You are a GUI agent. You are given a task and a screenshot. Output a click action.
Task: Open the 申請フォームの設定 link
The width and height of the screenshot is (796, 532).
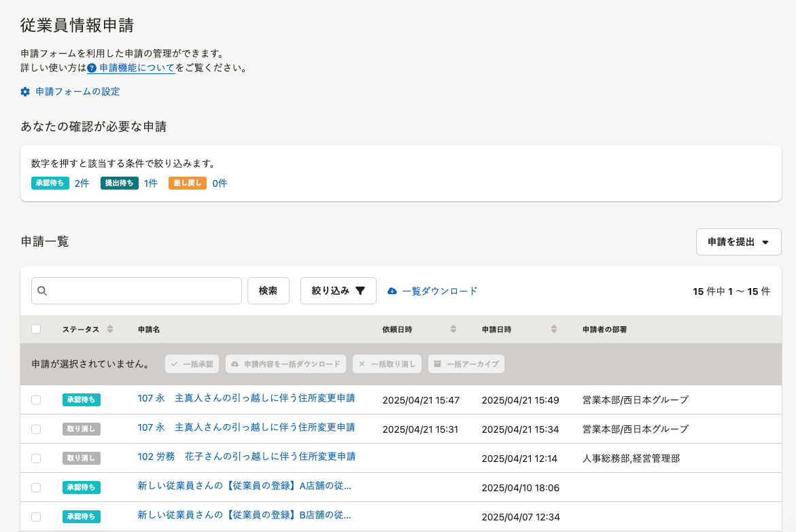pyautogui.click(x=77, y=92)
